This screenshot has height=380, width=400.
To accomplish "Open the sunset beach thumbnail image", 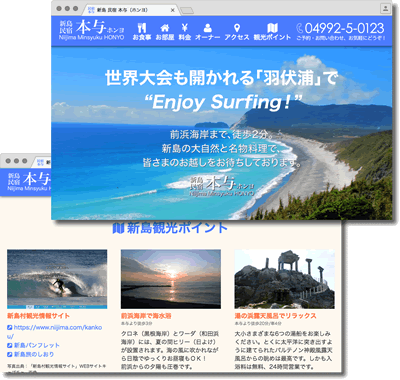I will [171, 279].
